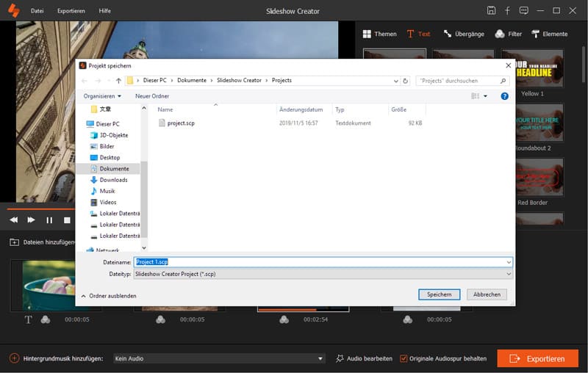This screenshot has height=373, width=588.
Task: Toggle Originale Audiospur behalten checkbox
Action: click(x=404, y=358)
